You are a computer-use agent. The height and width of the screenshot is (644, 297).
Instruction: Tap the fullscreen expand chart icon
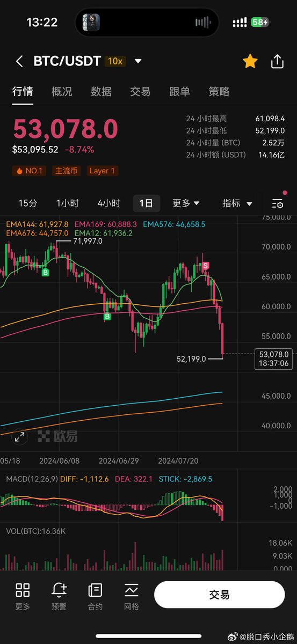20,436
